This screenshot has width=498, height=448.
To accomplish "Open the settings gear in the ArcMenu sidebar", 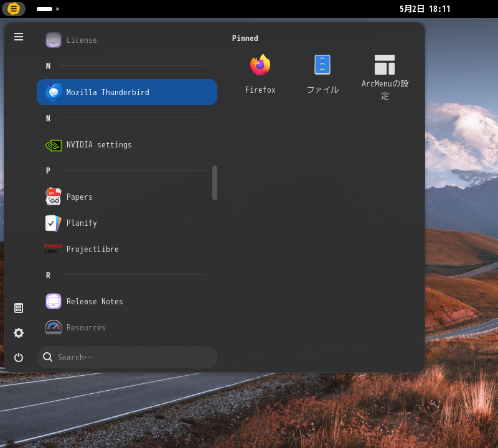I will click(18, 333).
